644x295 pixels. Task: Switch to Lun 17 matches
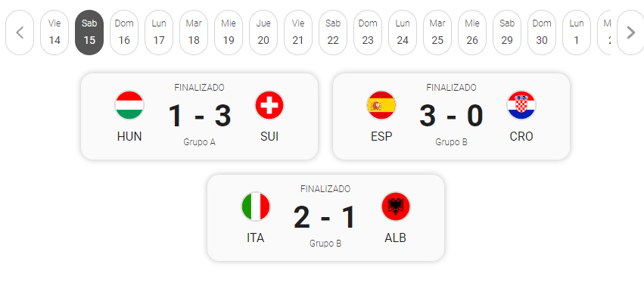pyautogui.click(x=159, y=33)
